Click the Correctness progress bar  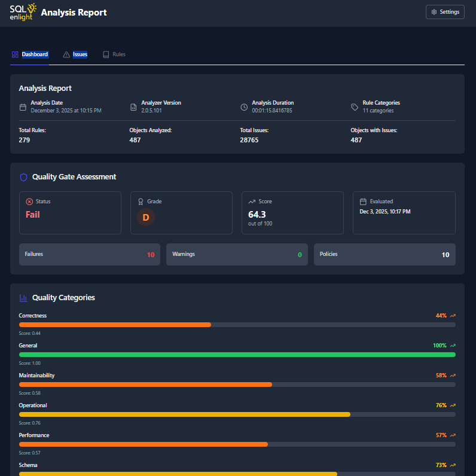237,325
